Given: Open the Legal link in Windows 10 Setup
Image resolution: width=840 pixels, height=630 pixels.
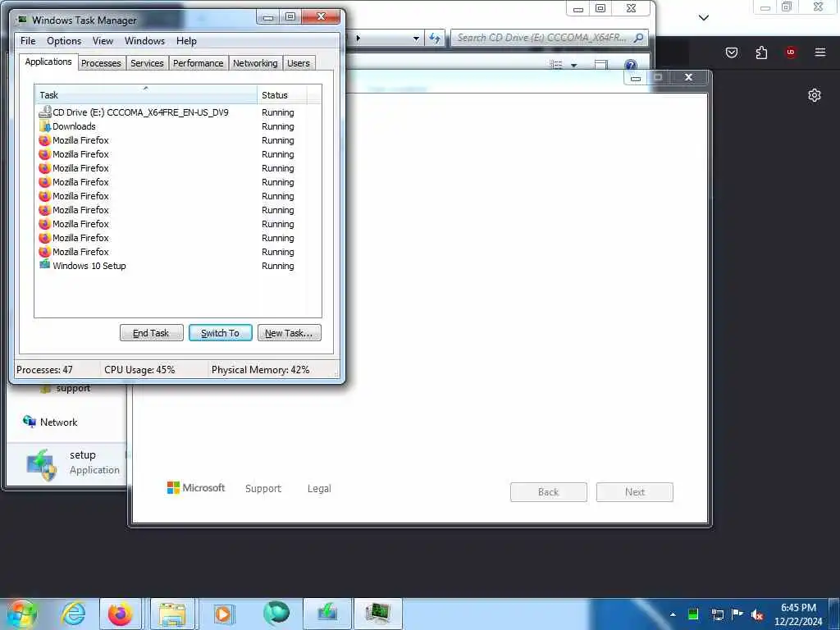Looking at the screenshot, I should click(319, 489).
